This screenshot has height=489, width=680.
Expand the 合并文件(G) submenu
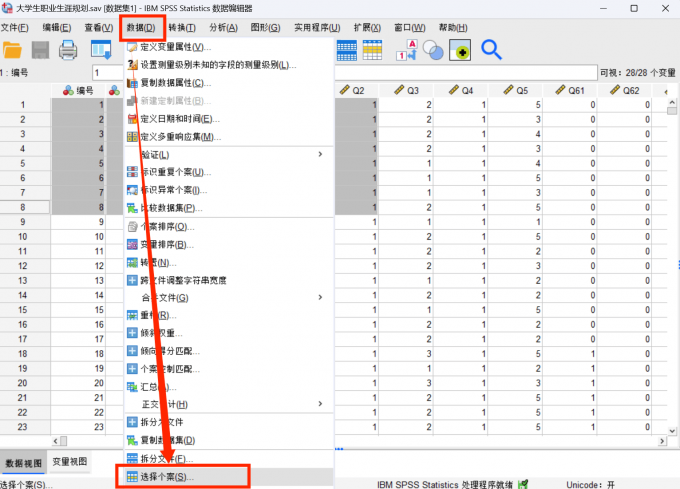coord(229,298)
